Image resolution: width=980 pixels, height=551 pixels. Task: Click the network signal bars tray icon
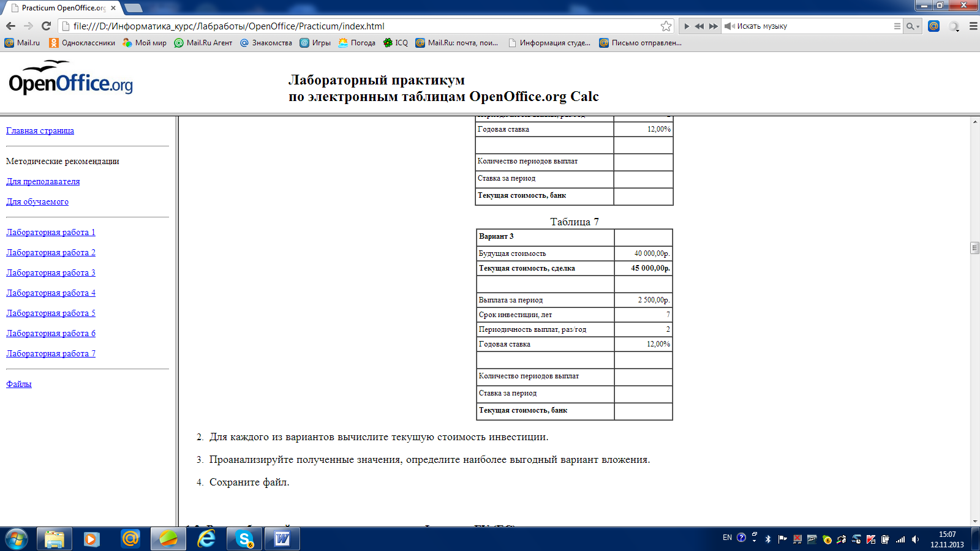pos(900,539)
